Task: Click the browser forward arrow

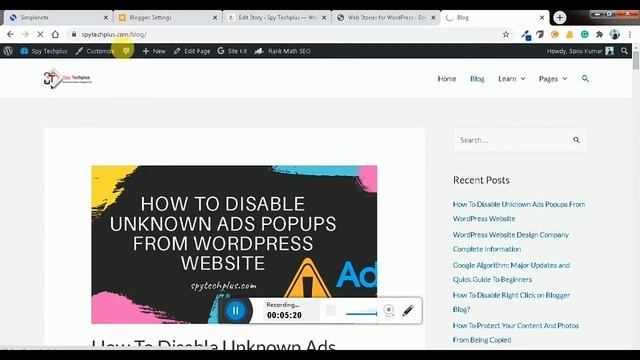Action: [25, 34]
